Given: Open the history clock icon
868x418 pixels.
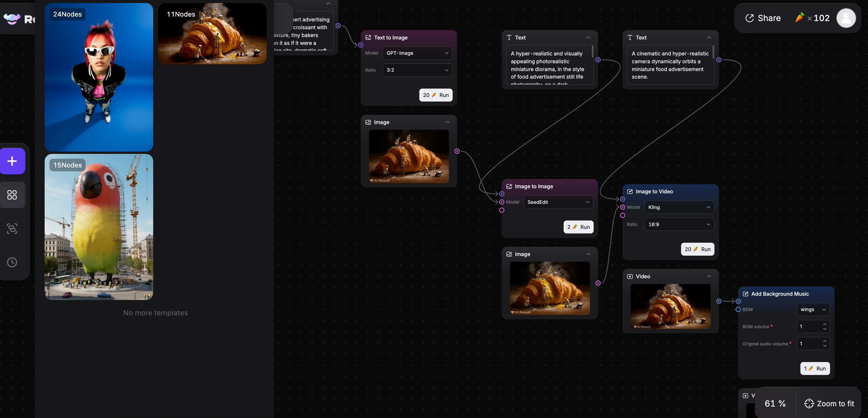Looking at the screenshot, I should point(12,262).
